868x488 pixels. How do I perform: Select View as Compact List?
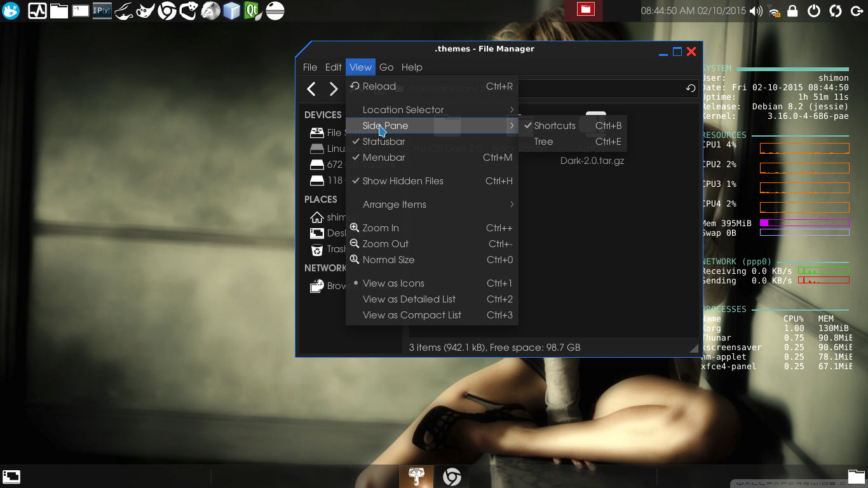[x=432, y=315]
